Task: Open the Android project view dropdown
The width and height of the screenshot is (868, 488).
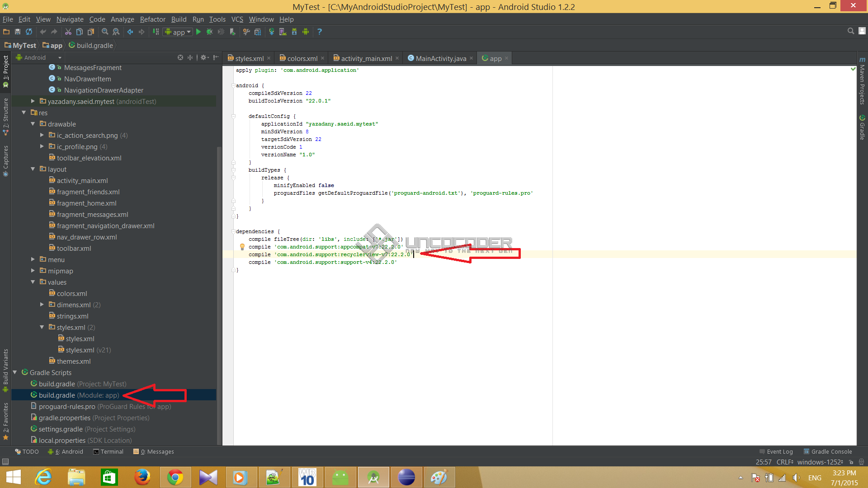Action: 38,57
